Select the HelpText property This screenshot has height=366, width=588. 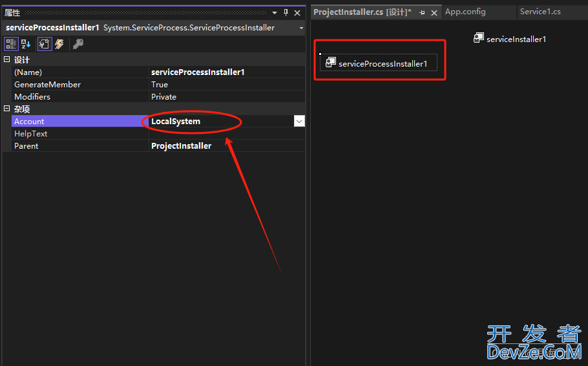[80, 134]
